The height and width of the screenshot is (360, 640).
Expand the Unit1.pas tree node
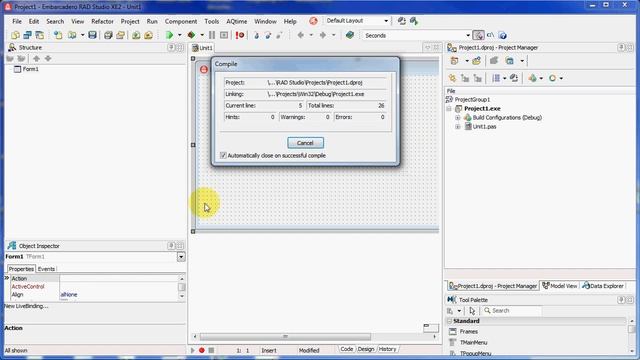click(x=458, y=127)
